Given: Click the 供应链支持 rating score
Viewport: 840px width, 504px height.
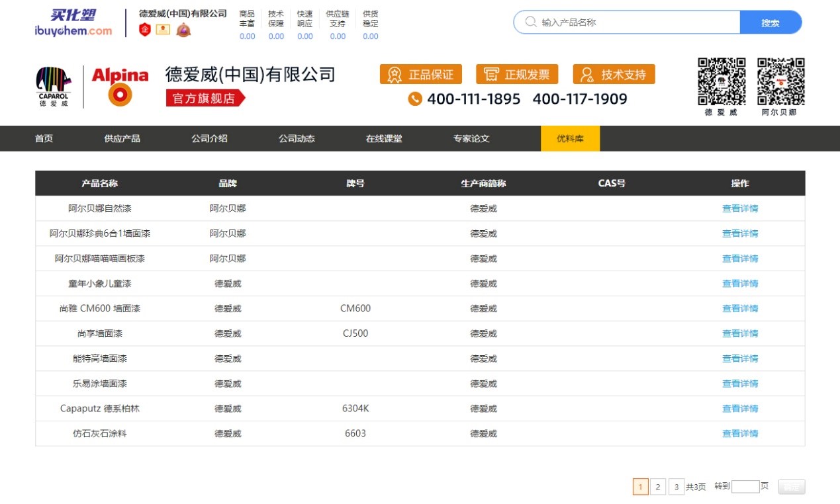Looking at the screenshot, I should click(338, 36).
